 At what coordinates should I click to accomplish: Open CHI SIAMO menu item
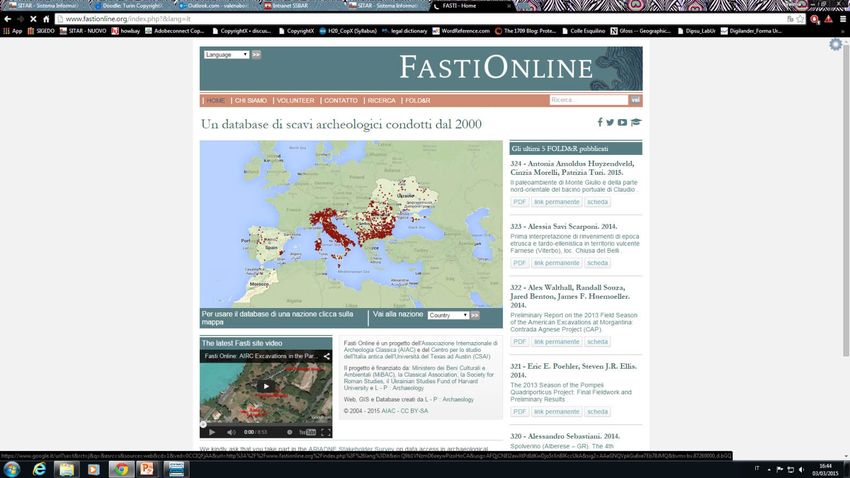pos(250,100)
